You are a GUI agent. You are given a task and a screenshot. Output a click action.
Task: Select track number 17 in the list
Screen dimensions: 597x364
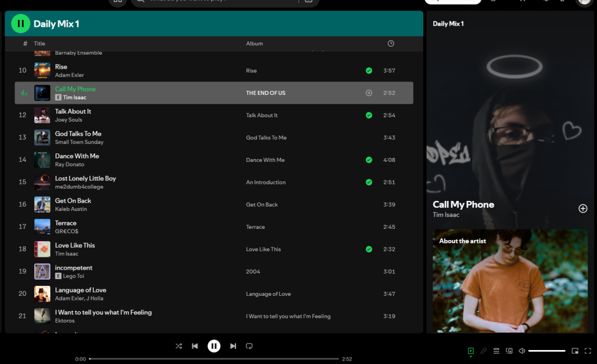click(x=23, y=227)
